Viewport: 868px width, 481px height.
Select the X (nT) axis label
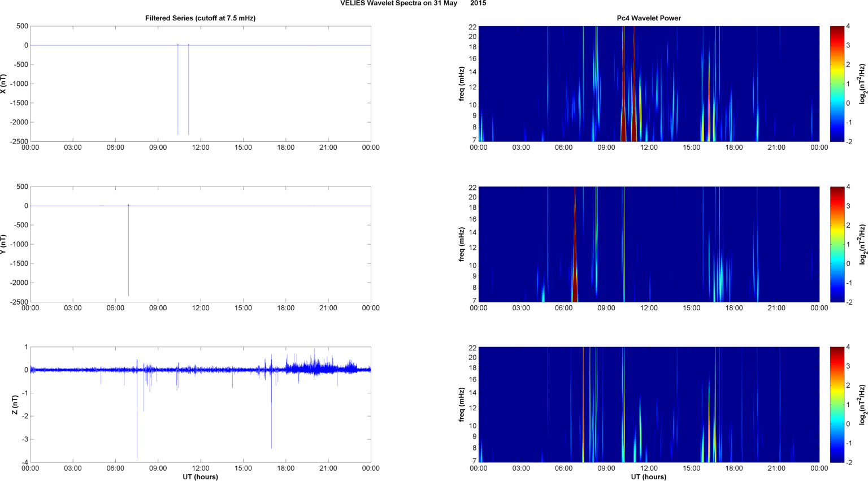(4, 84)
